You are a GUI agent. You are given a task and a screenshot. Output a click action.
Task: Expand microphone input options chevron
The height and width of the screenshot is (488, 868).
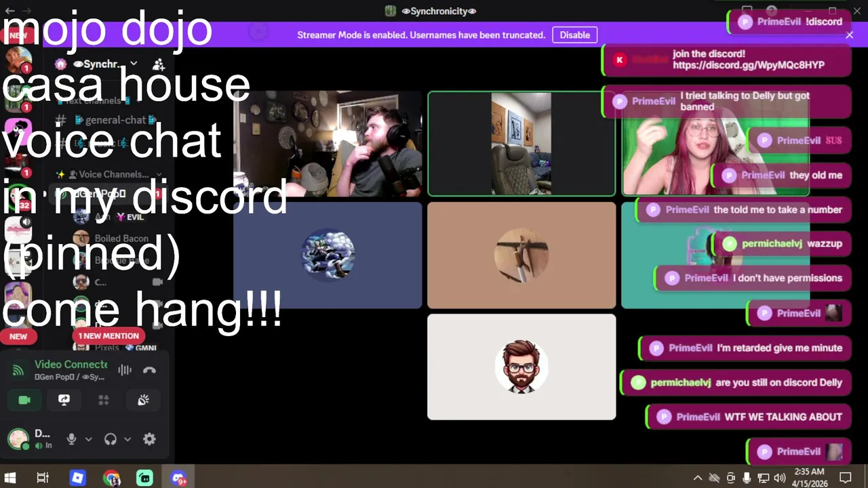point(88,439)
